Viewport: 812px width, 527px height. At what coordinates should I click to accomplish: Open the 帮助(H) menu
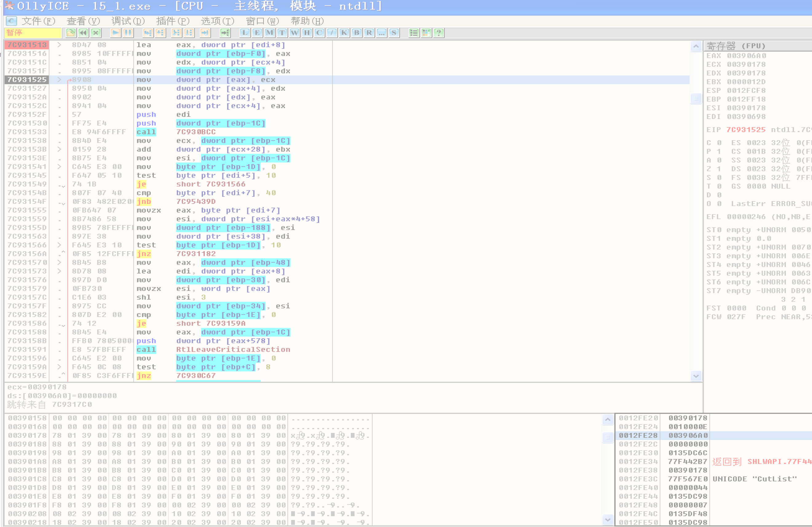point(307,21)
